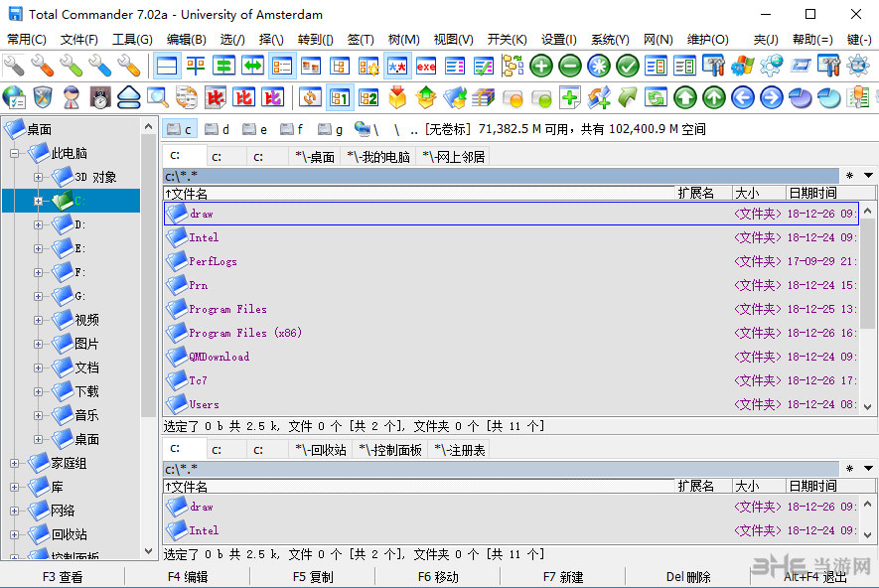Click the blue left arrow back icon
879x588 pixels.
pyautogui.click(x=743, y=97)
